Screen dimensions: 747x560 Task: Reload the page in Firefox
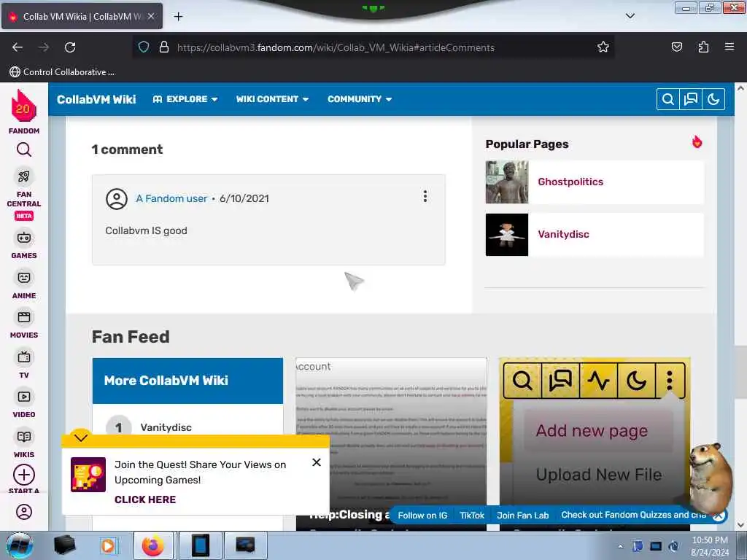(x=70, y=47)
